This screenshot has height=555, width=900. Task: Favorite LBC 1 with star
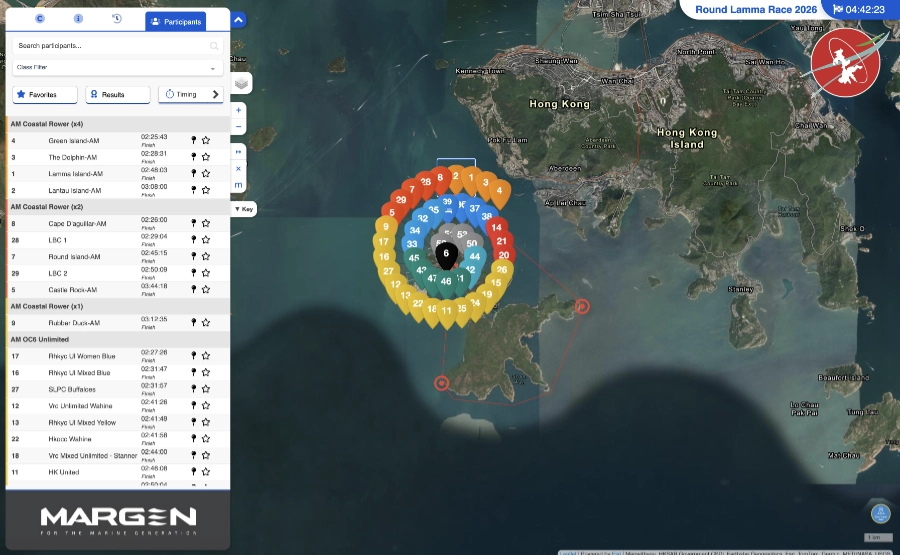(206, 240)
